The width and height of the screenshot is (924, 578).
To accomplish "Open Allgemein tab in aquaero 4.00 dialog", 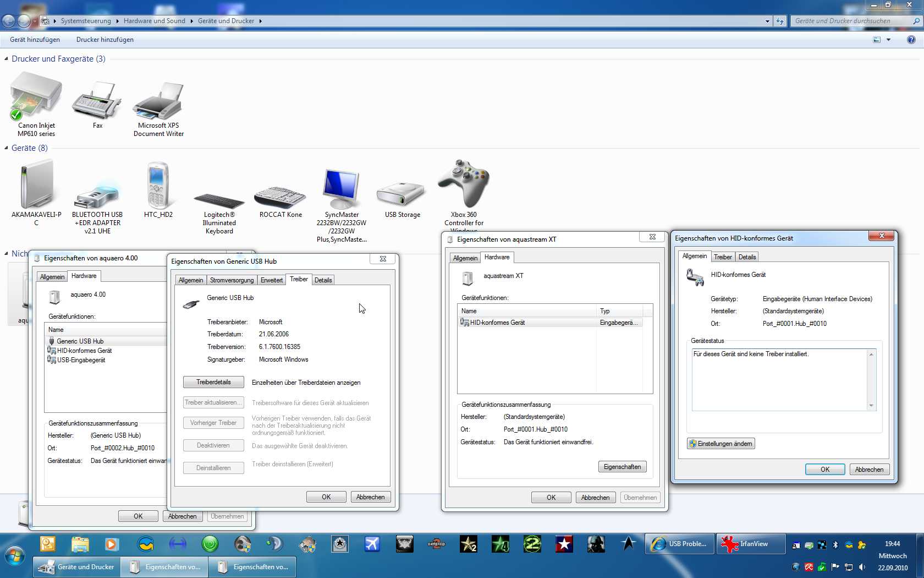I will 52,277.
